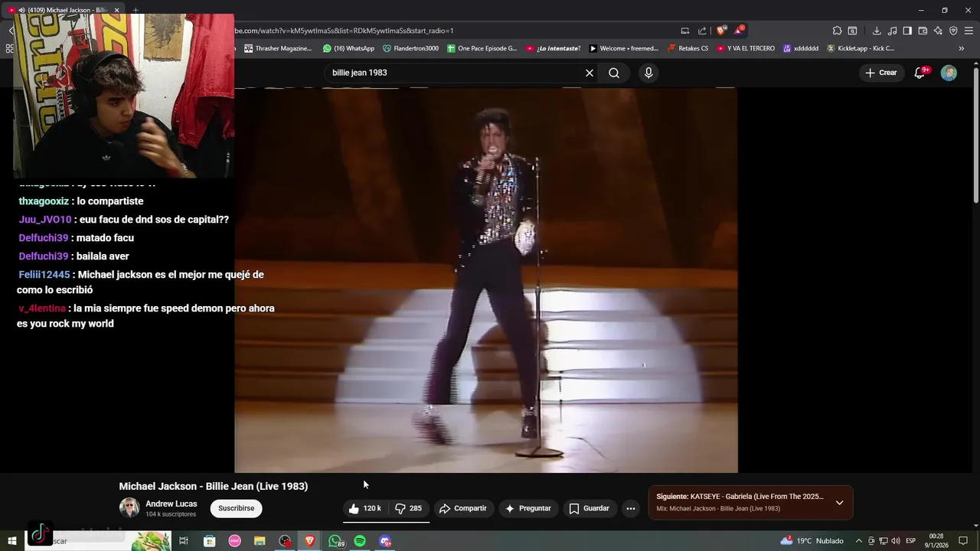Click the volume speaker tray icon
Image resolution: width=980 pixels, height=551 pixels.
(896, 541)
